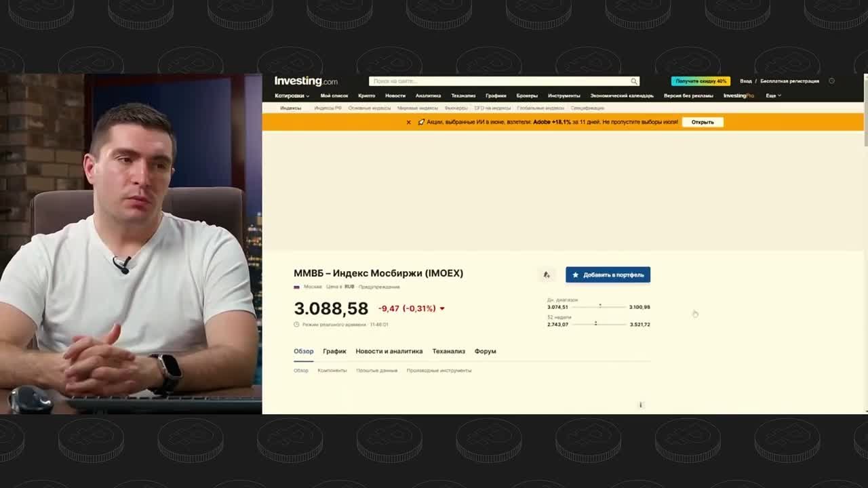Click the Добавить в портфель button
Screen dimensions: 868x488
[608, 274]
